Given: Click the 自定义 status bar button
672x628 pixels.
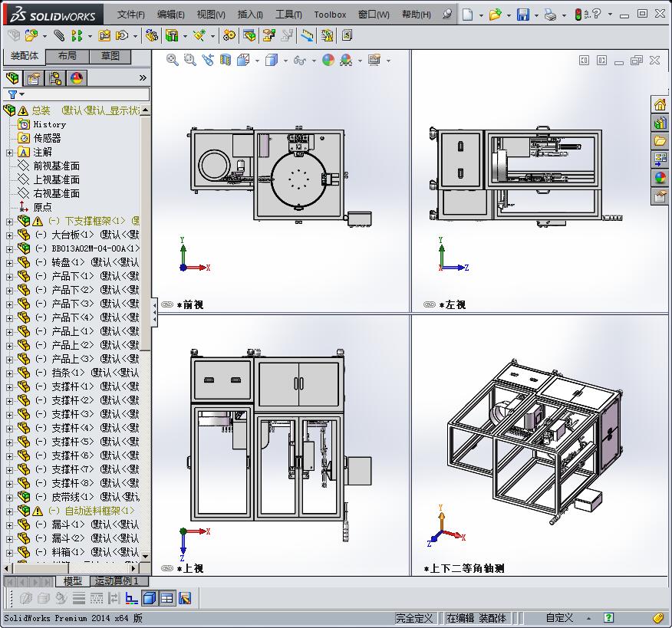Looking at the screenshot, I should pyautogui.click(x=559, y=618).
